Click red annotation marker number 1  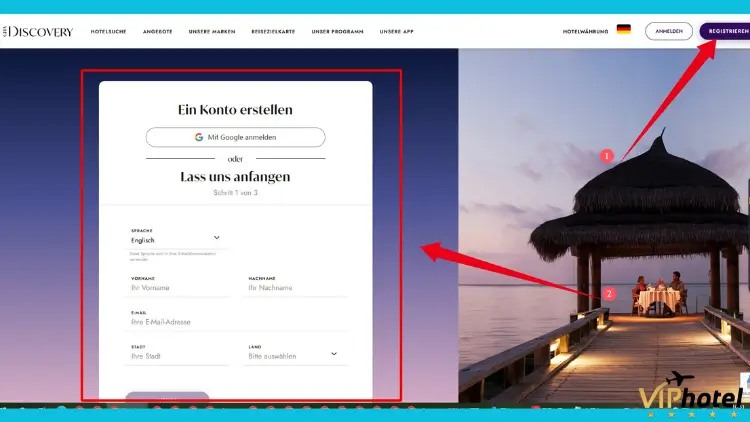click(605, 156)
